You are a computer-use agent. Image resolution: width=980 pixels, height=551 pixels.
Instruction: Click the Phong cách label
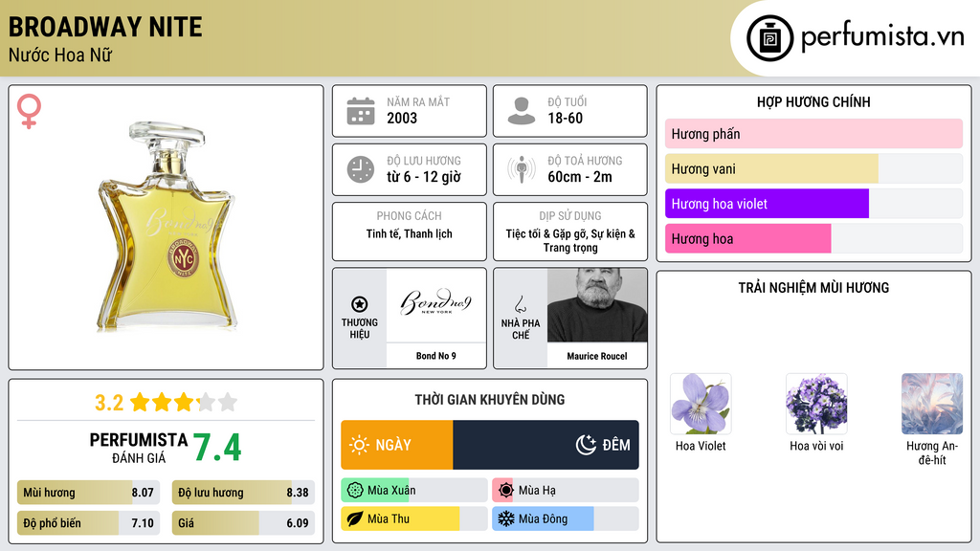point(409,215)
